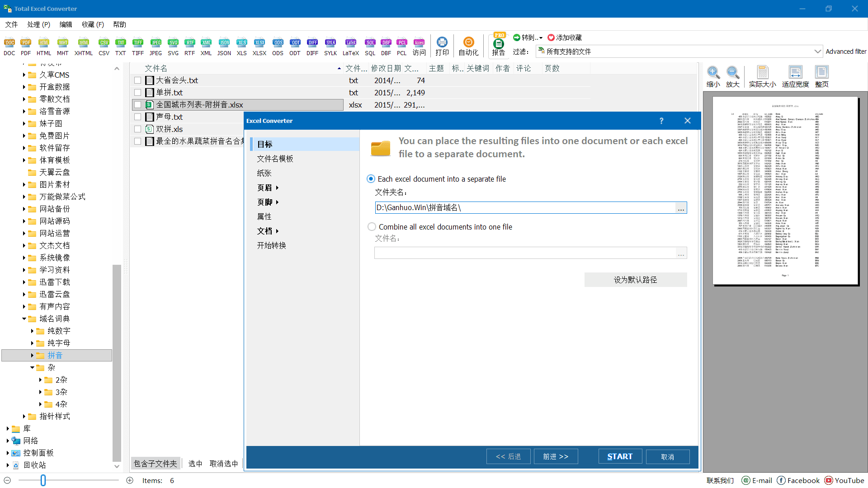Switch to the 文件名模板 settings section

click(x=275, y=159)
